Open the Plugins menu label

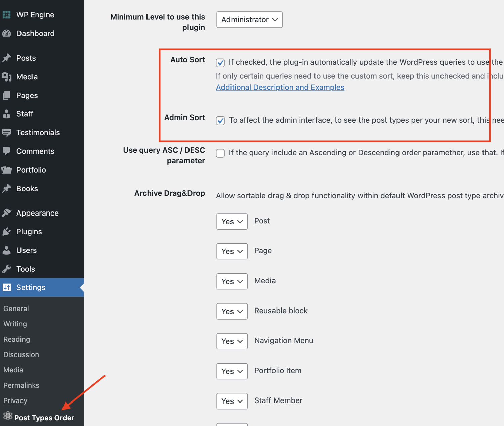tap(29, 232)
